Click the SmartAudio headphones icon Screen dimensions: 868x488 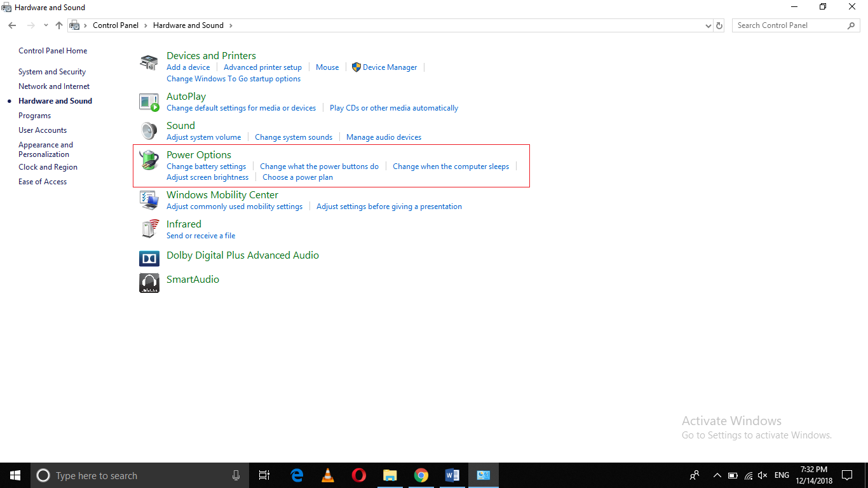tap(149, 282)
